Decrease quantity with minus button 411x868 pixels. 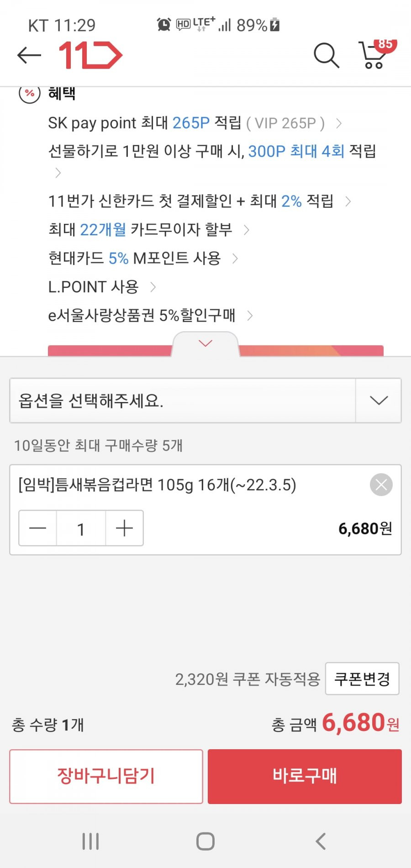pos(37,528)
